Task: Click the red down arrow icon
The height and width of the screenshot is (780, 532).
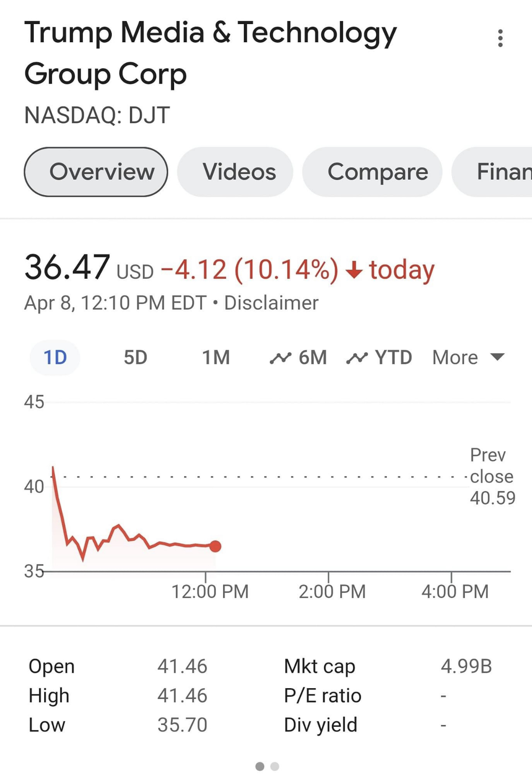Action: click(x=354, y=270)
